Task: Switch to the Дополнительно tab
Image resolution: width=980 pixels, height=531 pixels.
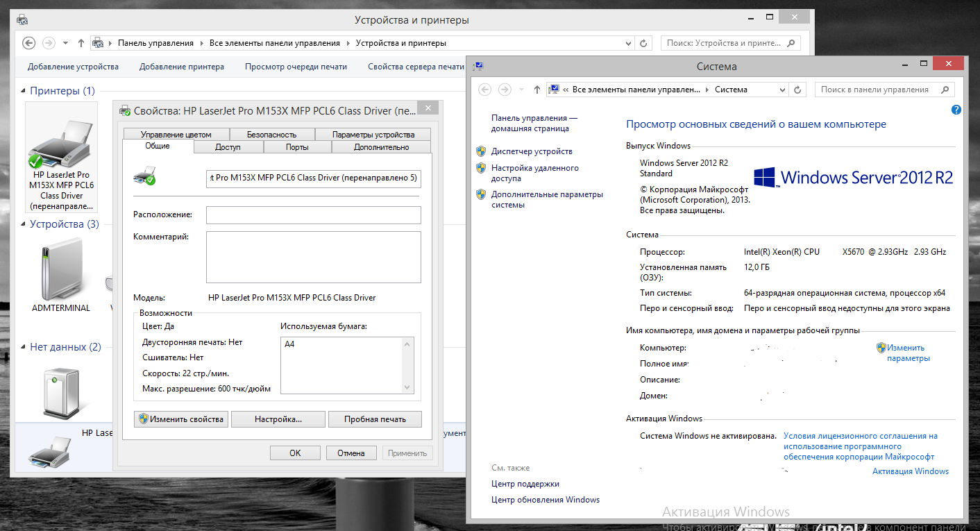Action: 381,147
